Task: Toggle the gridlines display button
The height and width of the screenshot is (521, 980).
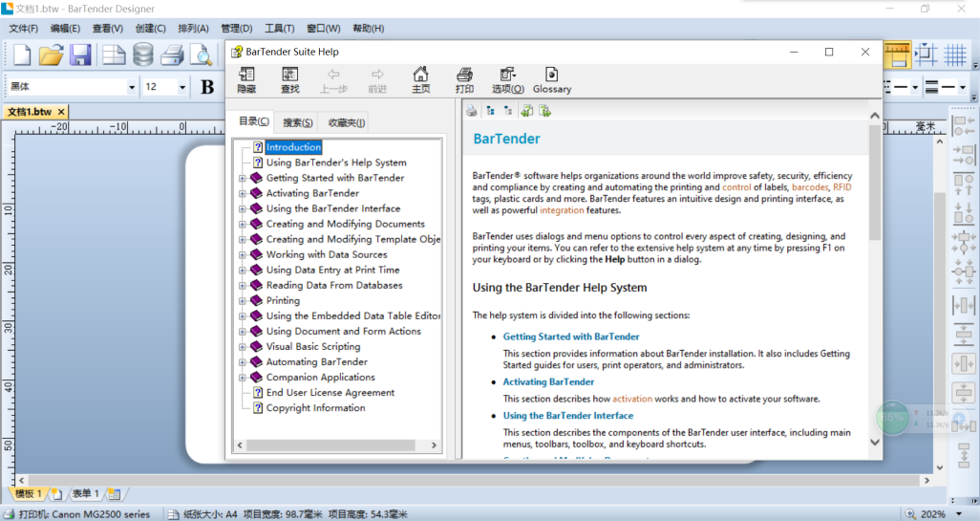Action: point(955,55)
